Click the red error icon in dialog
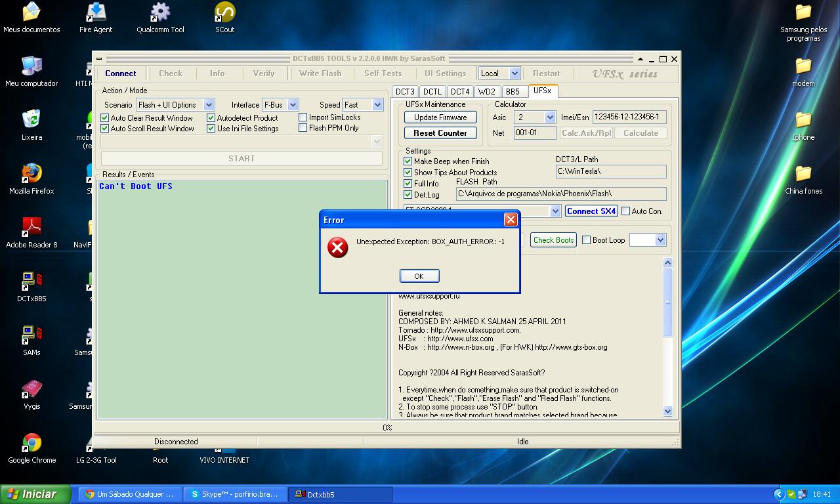 (338, 247)
